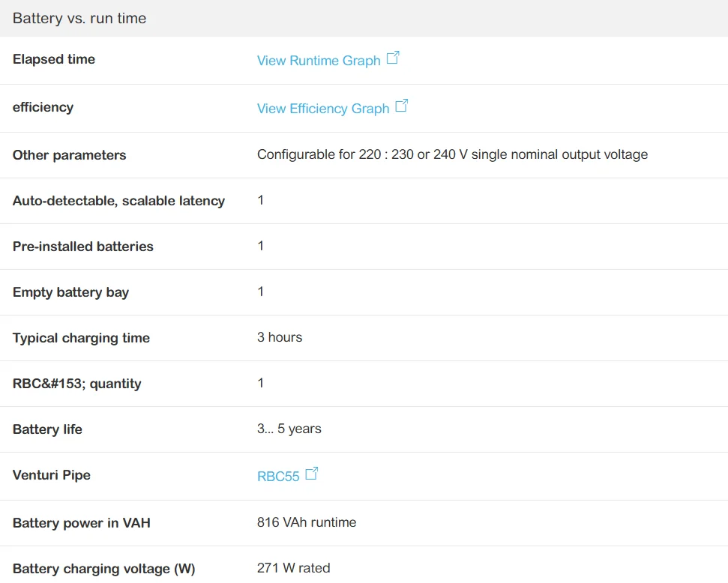Click the Battery vs. run time section header
The width and height of the screenshot is (728, 583).
(79, 19)
